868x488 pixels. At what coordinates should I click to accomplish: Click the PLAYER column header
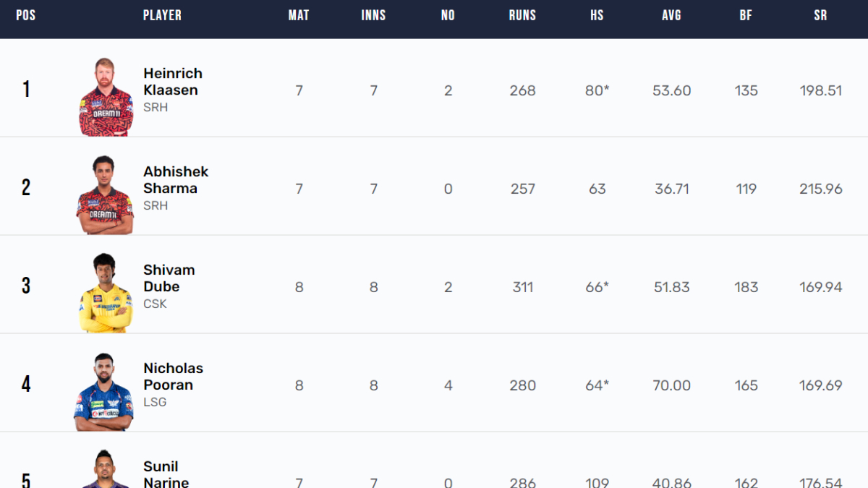pos(162,15)
